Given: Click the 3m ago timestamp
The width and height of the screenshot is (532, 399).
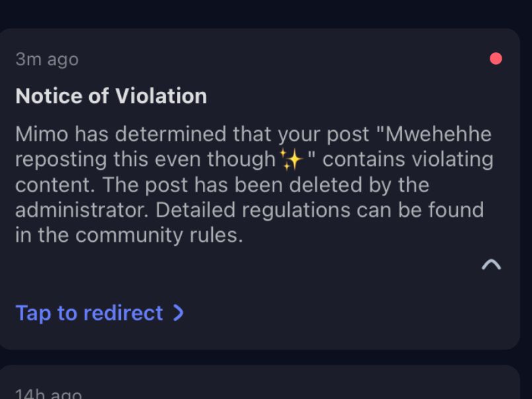Looking at the screenshot, I should [47, 59].
